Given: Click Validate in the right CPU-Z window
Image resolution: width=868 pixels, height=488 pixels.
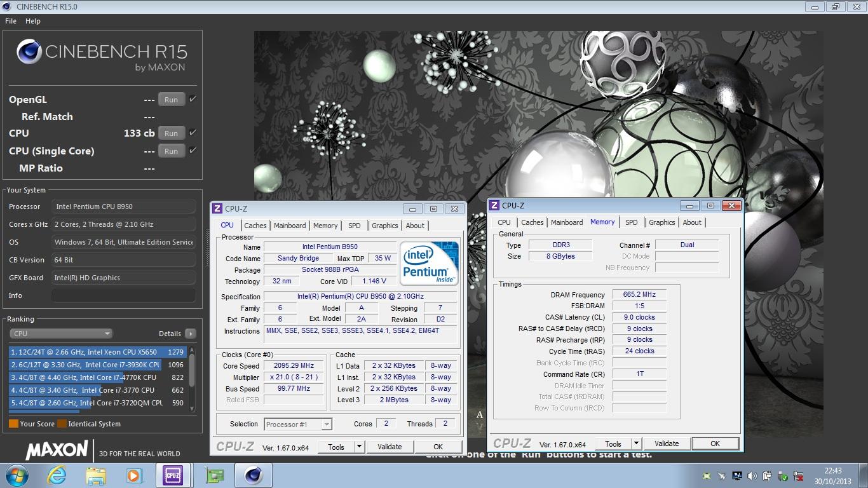Looking at the screenshot, I should tap(667, 444).
